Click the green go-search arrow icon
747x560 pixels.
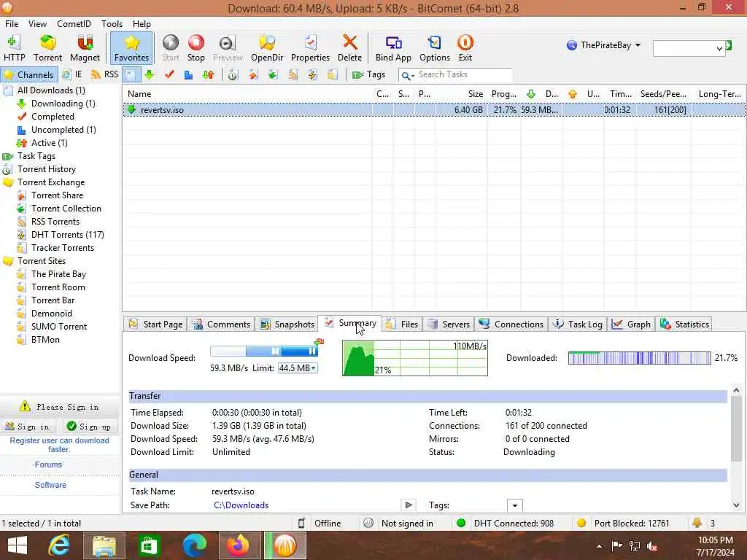tap(729, 45)
